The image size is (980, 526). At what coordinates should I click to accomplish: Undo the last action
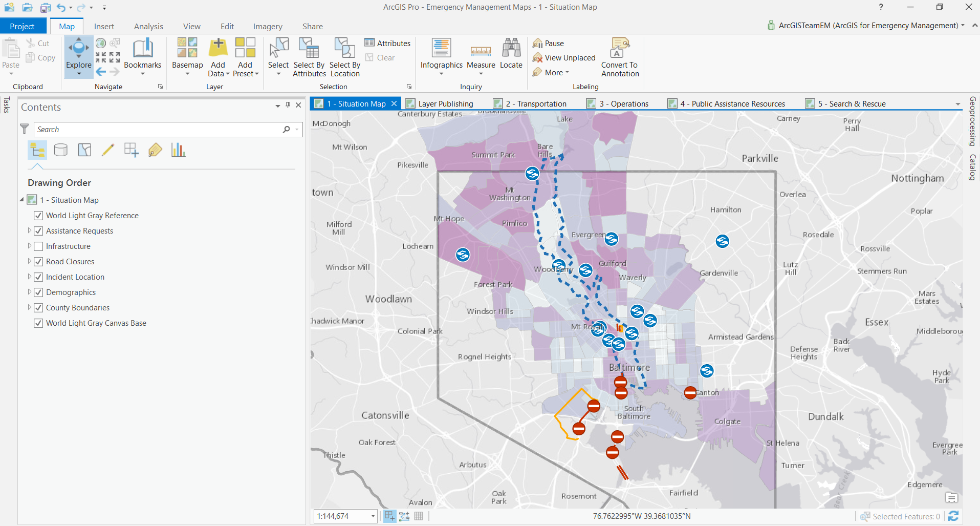click(61, 7)
